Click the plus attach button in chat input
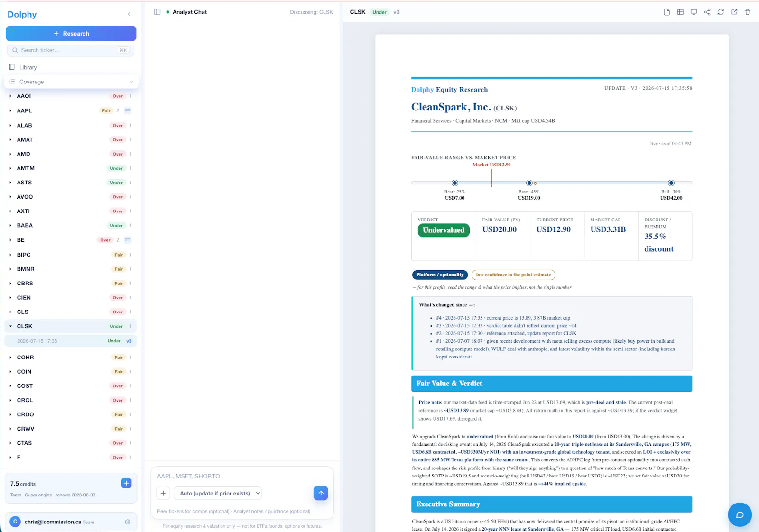The image size is (759, 532). tap(163, 493)
